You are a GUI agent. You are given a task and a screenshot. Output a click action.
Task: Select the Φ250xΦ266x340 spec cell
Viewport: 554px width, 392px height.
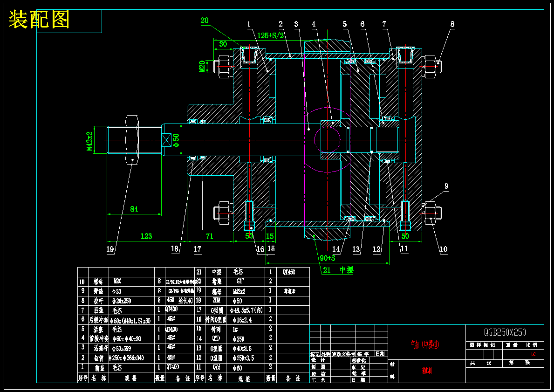[x=126, y=358]
